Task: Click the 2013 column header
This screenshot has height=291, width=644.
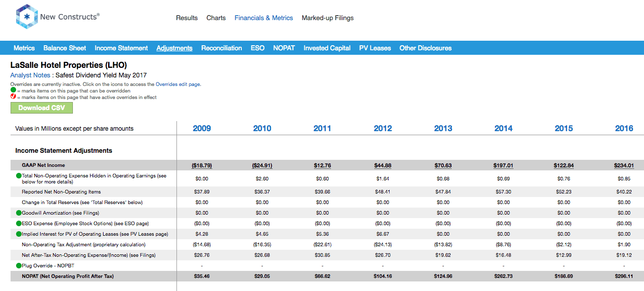Action: pyautogui.click(x=443, y=128)
